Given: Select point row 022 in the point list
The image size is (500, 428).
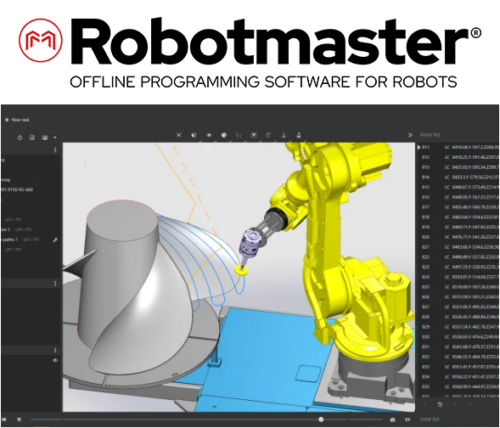Looking at the screenshot, I should click(459, 257).
